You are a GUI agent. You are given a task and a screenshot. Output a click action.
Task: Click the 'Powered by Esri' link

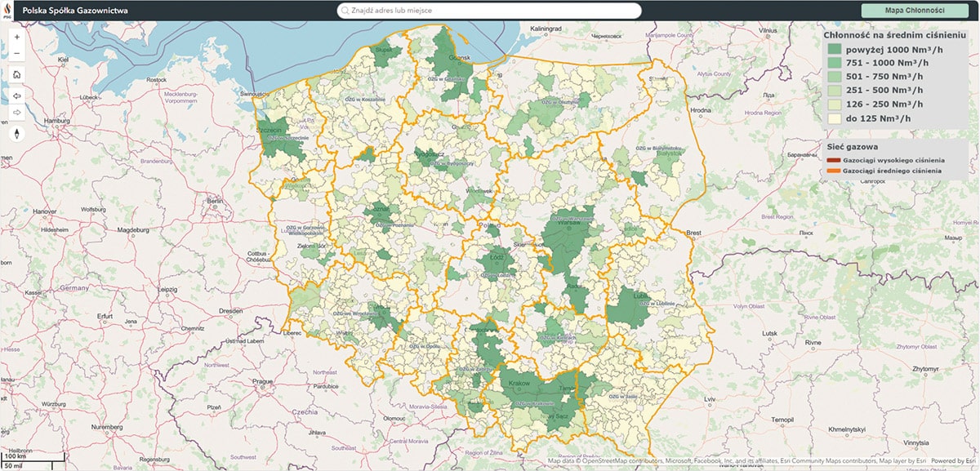click(x=954, y=461)
